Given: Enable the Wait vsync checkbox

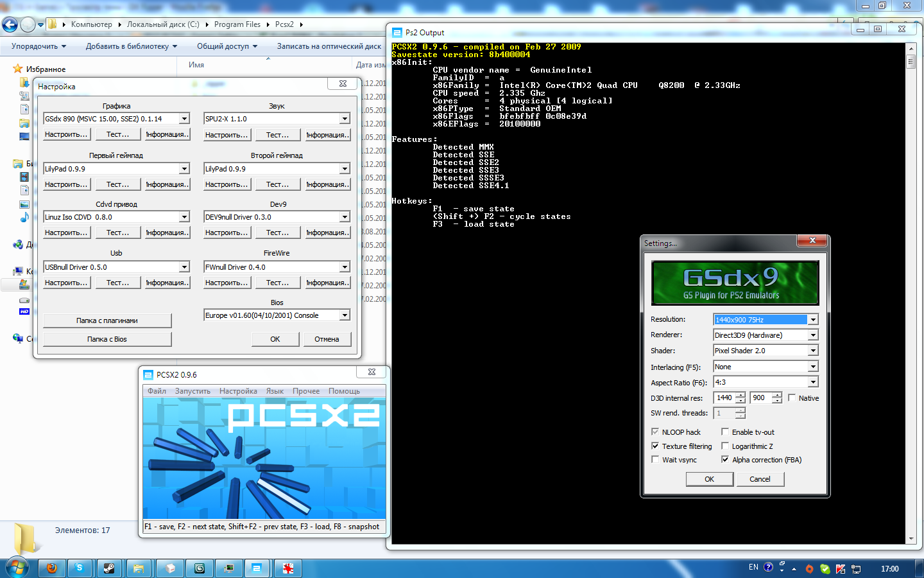Looking at the screenshot, I should 655,460.
